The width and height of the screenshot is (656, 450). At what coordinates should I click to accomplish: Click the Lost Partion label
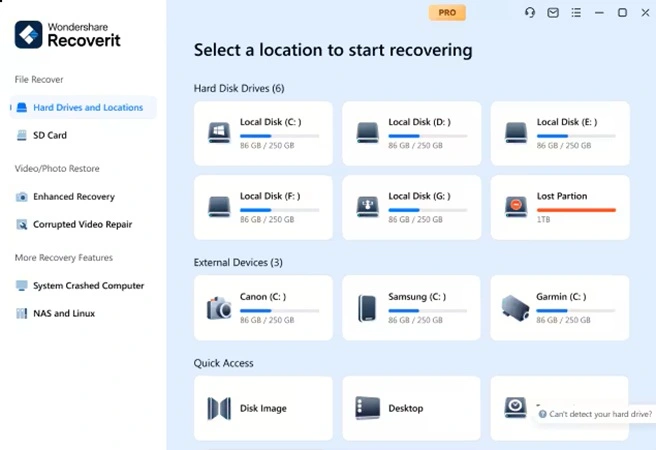click(x=562, y=196)
